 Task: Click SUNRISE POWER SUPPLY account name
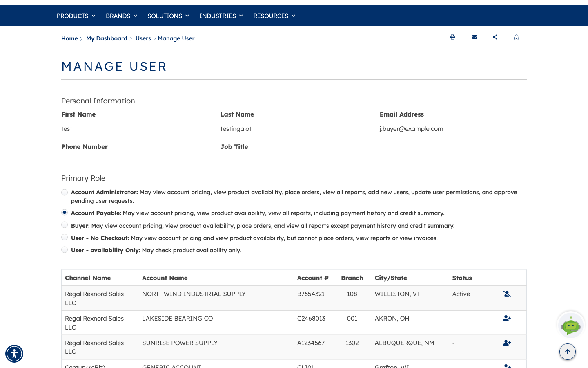pos(180,343)
